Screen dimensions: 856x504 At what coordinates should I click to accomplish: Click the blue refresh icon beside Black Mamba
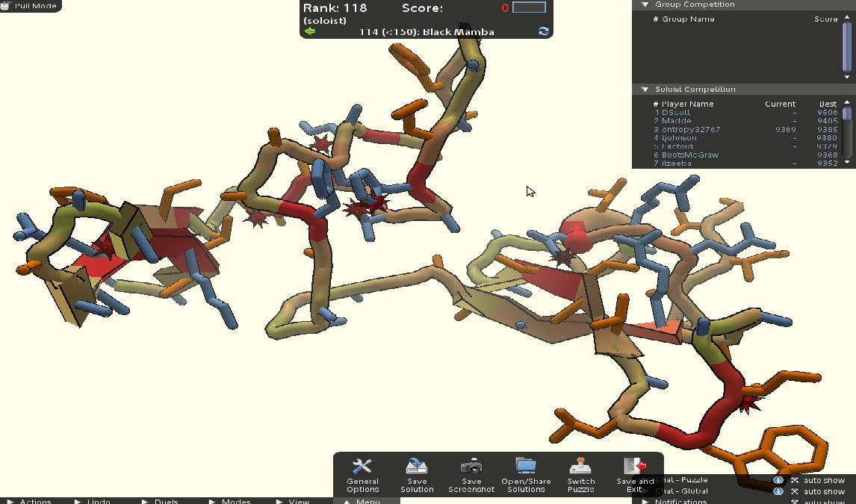pos(543,31)
